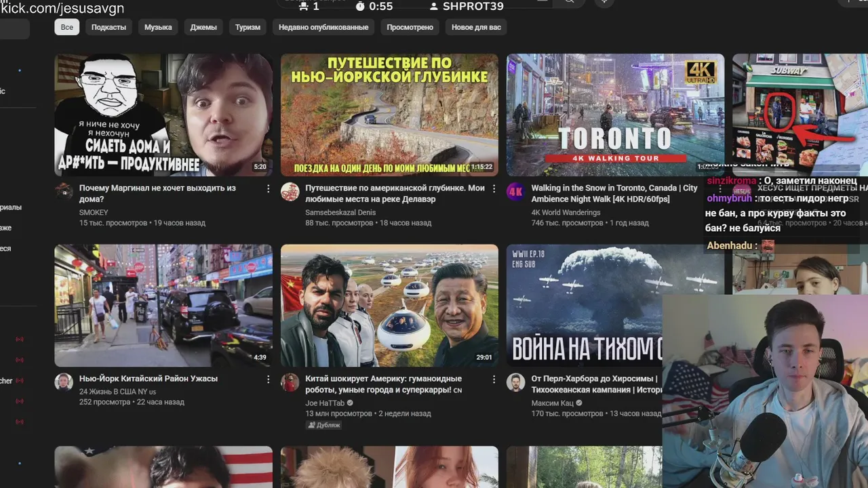Go to the '24 Жизнь В США NY' channel name
This screenshot has height=488, width=868.
point(117,392)
